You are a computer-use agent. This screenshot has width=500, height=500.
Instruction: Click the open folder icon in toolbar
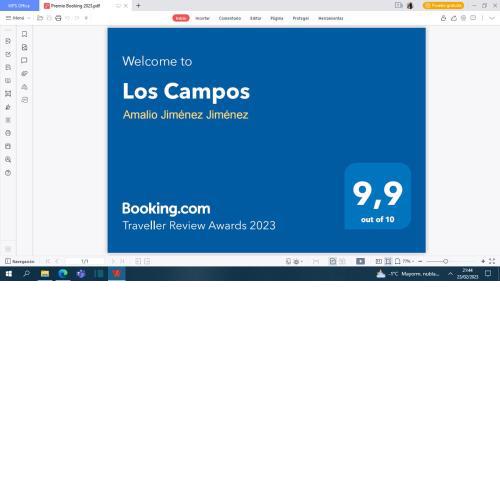point(40,18)
